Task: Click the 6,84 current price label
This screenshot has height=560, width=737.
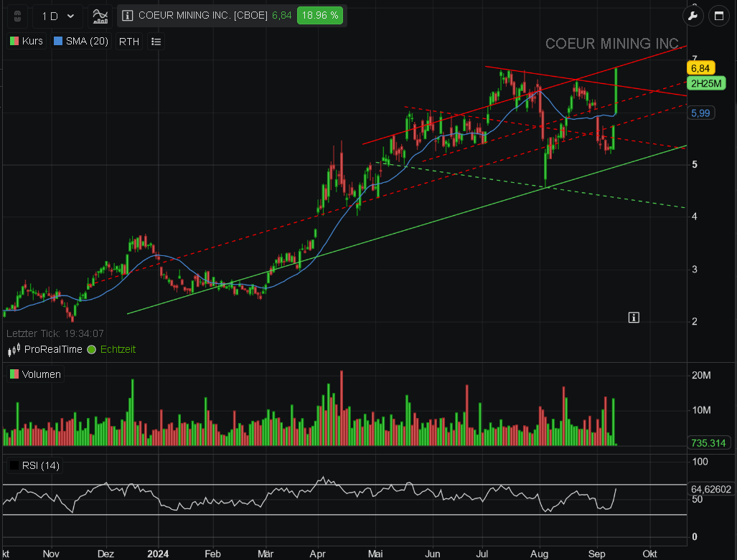Action: click(701, 69)
